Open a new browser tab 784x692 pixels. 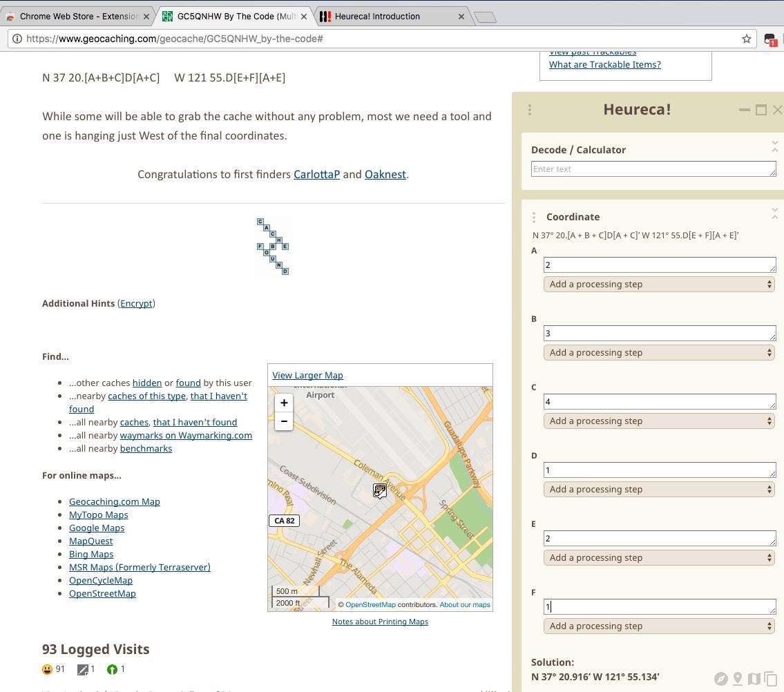tap(485, 17)
